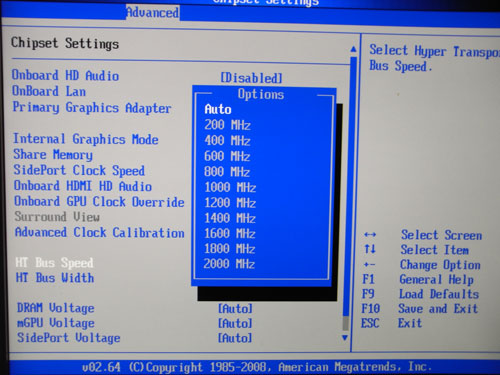This screenshot has width=500, height=375.
Task: Click the Select Screen help label
Action: [442, 235]
